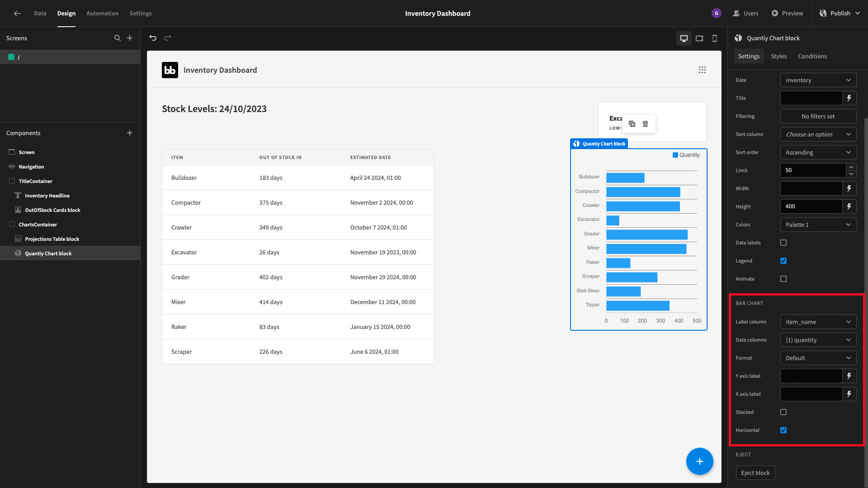Image resolution: width=868 pixels, height=488 pixels.
Task: Open the Colors palette dropdown
Action: click(x=818, y=225)
